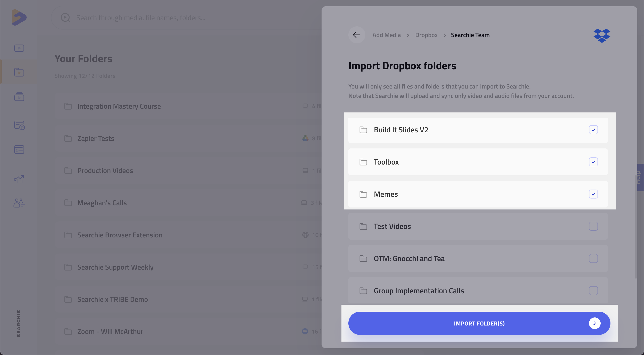Open the audience people sidebar icon
Screen dimensions: 644x355
click(x=19, y=203)
